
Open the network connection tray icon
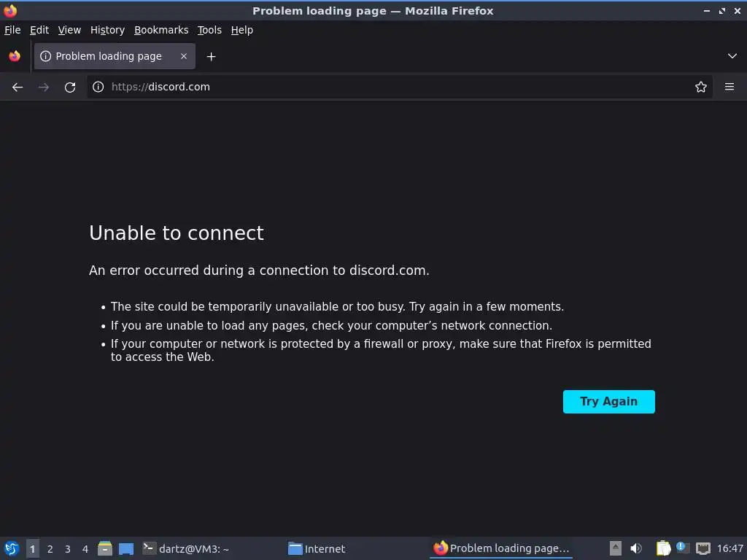(703, 548)
